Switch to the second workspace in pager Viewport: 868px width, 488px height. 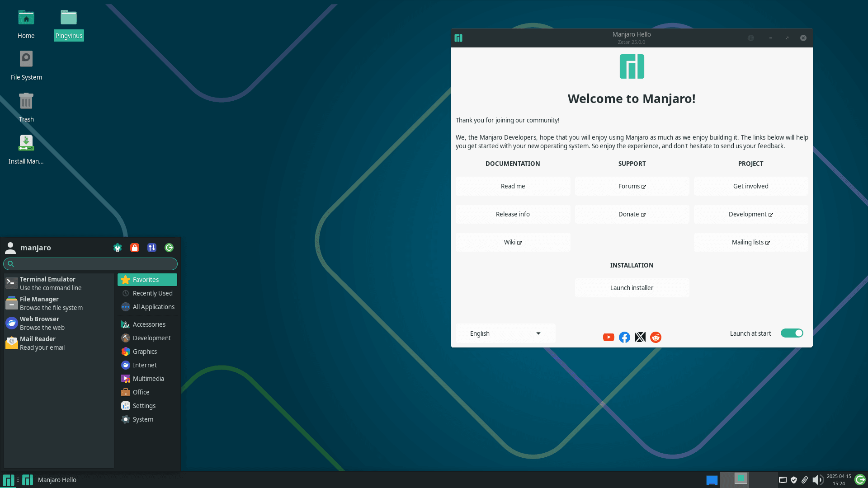click(764, 479)
